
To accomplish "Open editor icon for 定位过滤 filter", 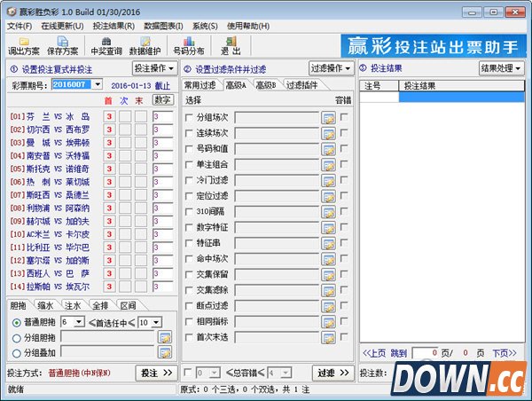I will point(328,197).
